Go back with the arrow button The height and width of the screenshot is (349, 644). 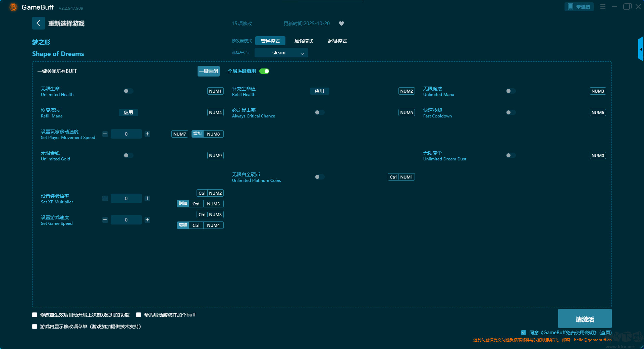point(38,23)
